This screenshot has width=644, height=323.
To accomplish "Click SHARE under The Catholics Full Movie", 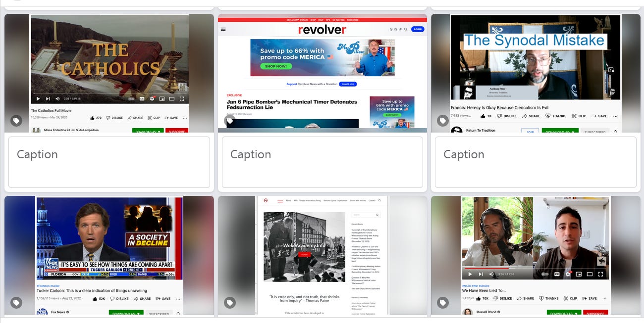I will 135,118.
